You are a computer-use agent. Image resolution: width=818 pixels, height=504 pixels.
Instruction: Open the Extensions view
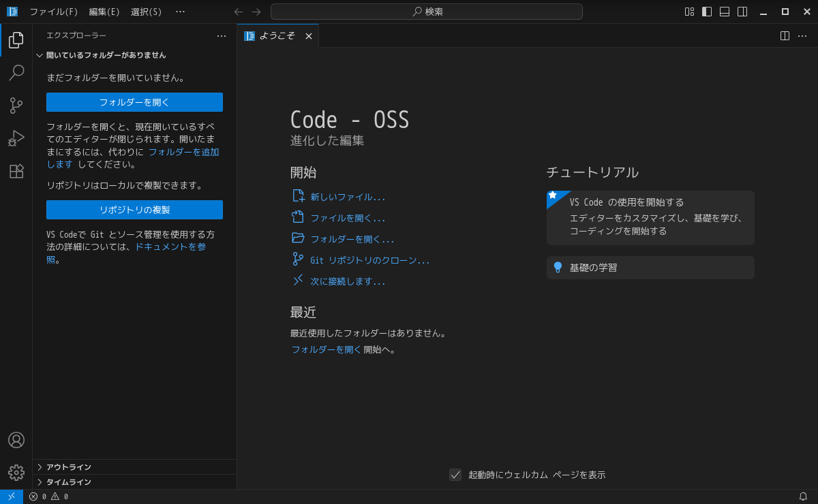coord(16,171)
